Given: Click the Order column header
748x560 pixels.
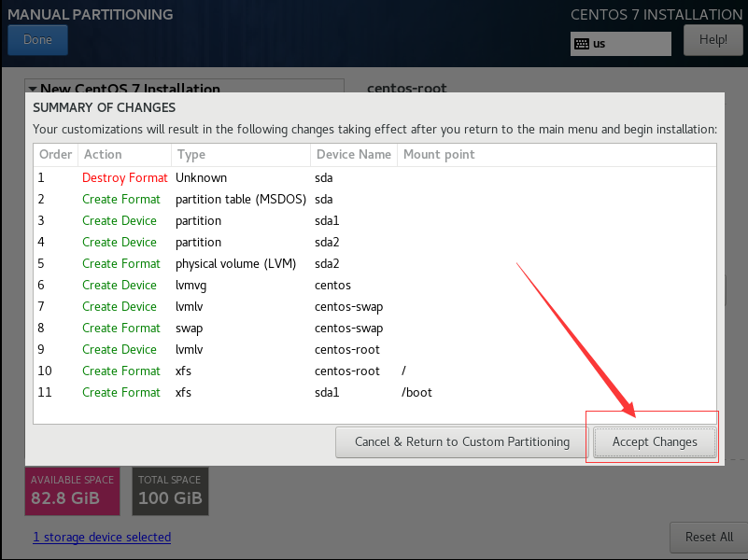Looking at the screenshot, I should click(55, 154).
